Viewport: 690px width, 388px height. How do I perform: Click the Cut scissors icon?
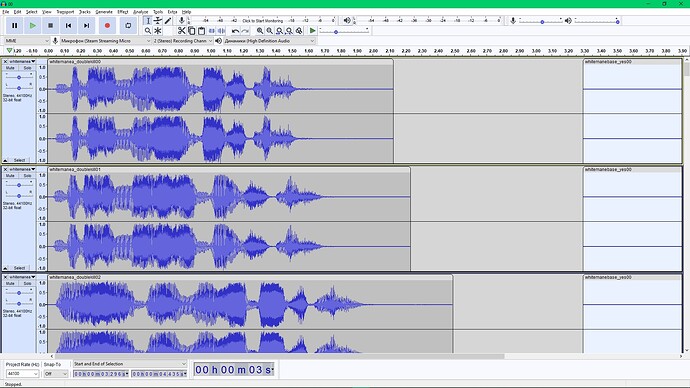click(181, 31)
